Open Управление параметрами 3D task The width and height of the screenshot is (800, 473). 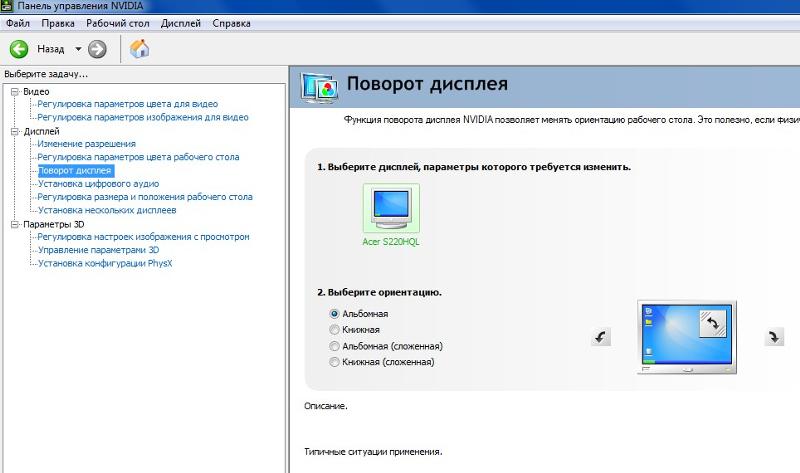point(98,250)
